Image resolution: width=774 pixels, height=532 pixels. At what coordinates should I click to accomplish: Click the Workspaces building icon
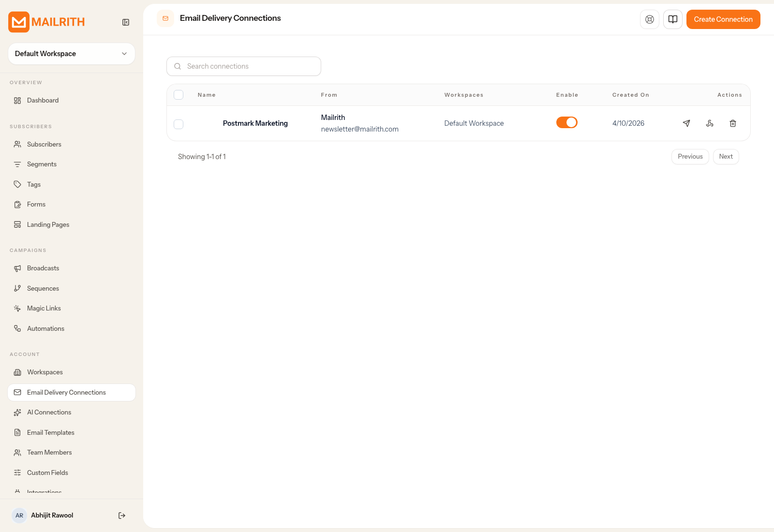(x=17, y=372)
